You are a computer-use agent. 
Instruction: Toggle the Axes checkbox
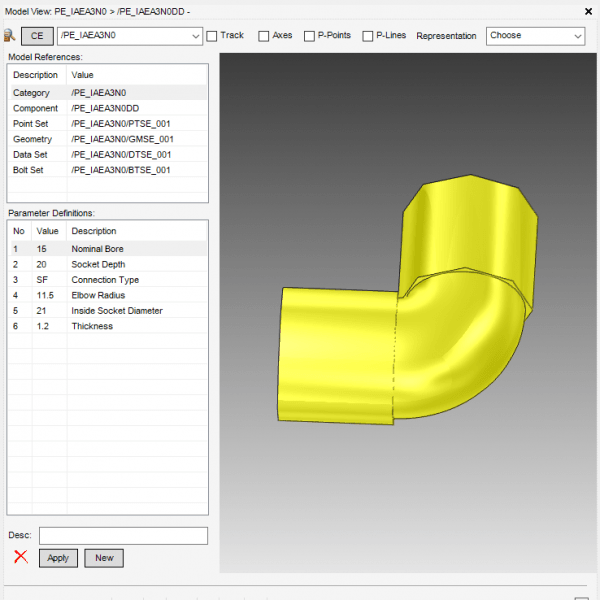(x=264, y=36)
